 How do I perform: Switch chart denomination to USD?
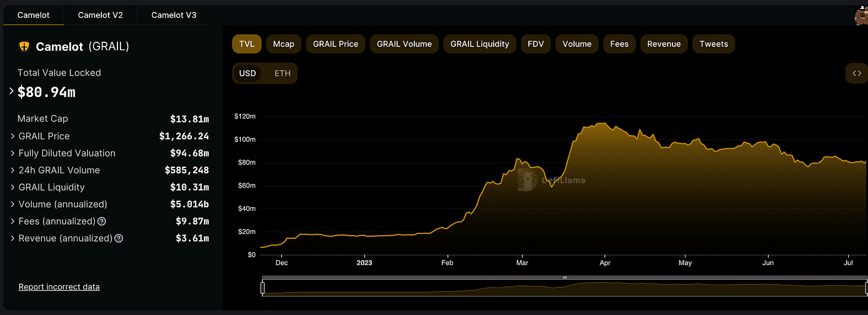[247, 73]
